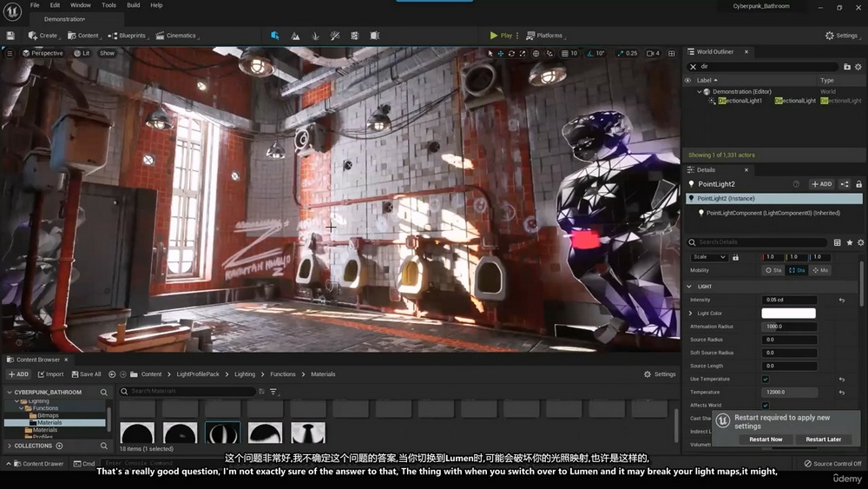
Task: Add new folder in World Outliner
Action: [847, 67]
